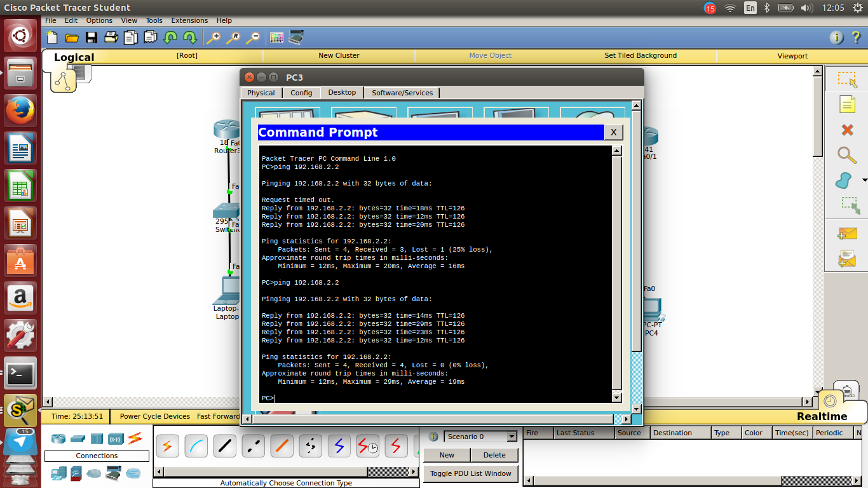Switch to the Physical tab in PC3
The image size is (868, 488).
(x=261, y=93)
